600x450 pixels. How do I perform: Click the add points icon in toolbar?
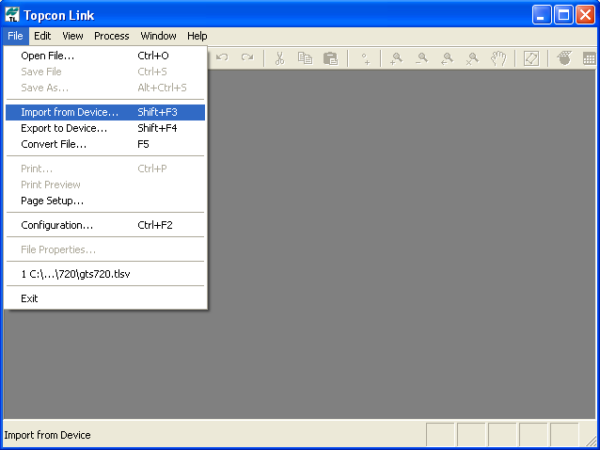pyautogui.click(x=365, y=59)
